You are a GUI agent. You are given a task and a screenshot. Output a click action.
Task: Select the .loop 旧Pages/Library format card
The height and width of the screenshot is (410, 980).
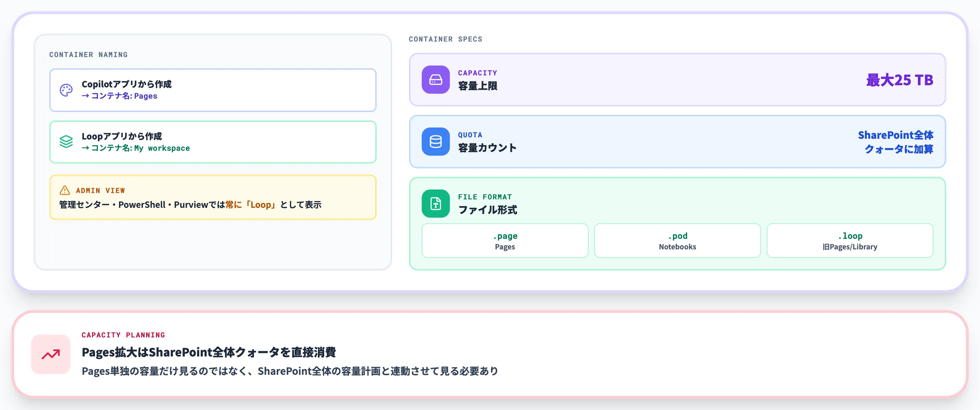tap(850, 241)
